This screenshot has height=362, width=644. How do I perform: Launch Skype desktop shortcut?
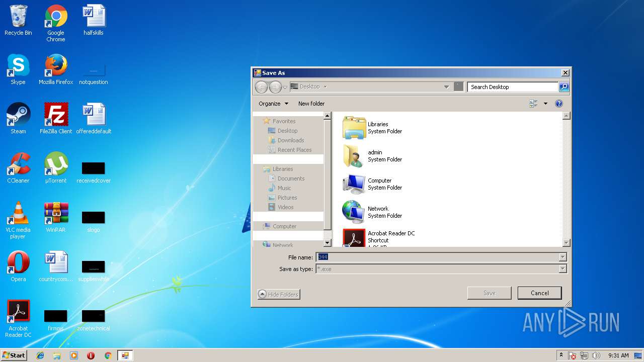coord(18,70)
